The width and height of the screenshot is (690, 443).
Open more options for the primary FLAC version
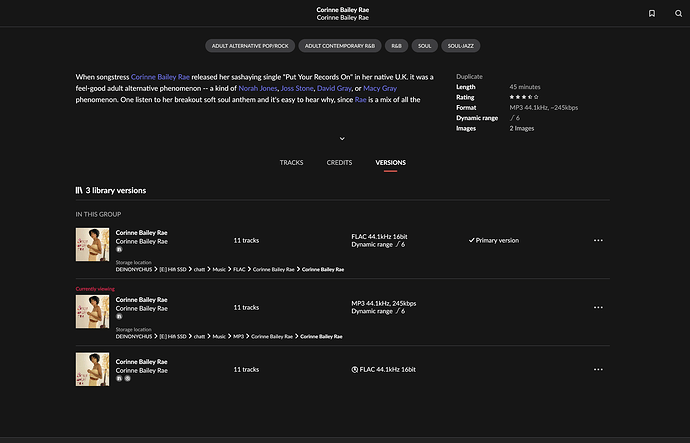click(598, 240)
